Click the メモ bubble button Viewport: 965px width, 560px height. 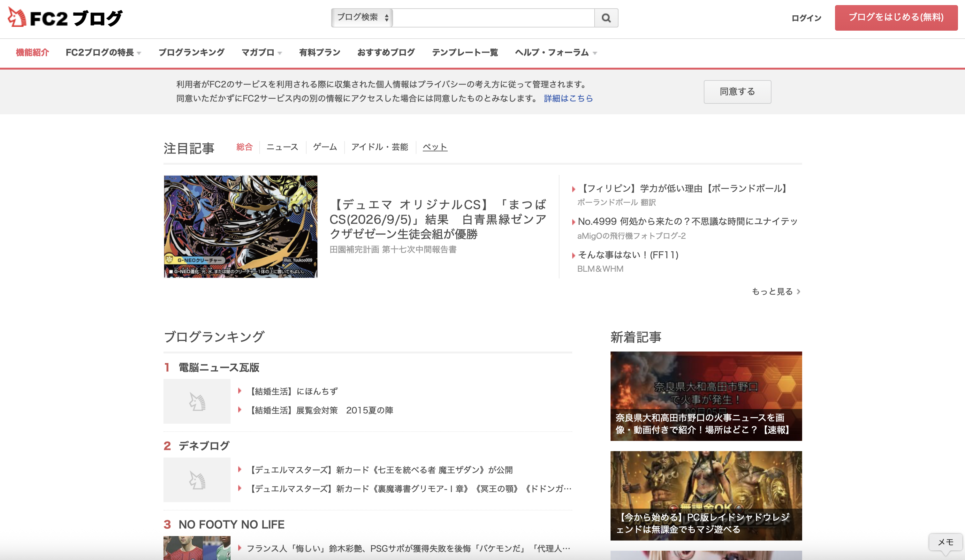[x=946, y=542]
